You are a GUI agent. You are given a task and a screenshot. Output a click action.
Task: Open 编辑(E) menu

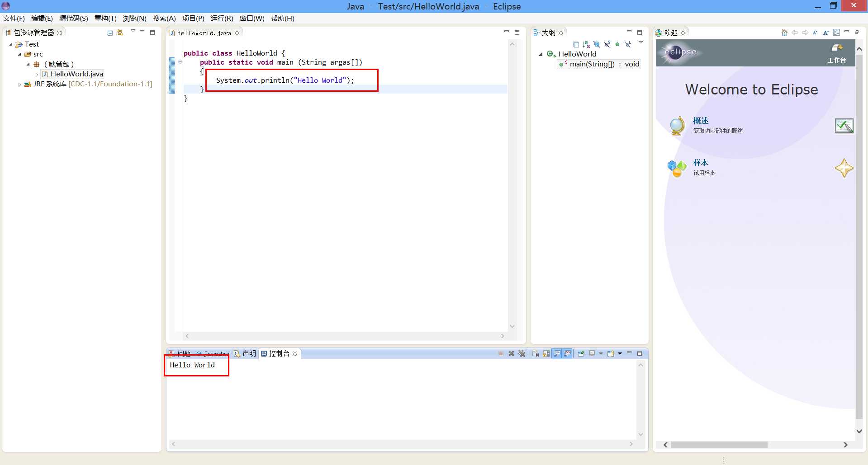[x=42, y=19]
